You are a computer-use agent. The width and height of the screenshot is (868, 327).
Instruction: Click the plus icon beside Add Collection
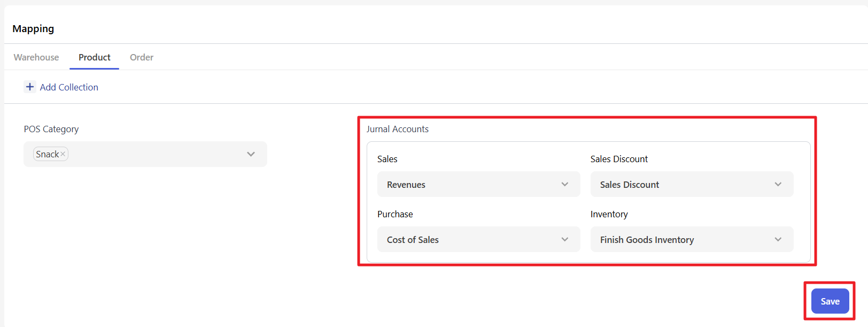click(30, 87)
